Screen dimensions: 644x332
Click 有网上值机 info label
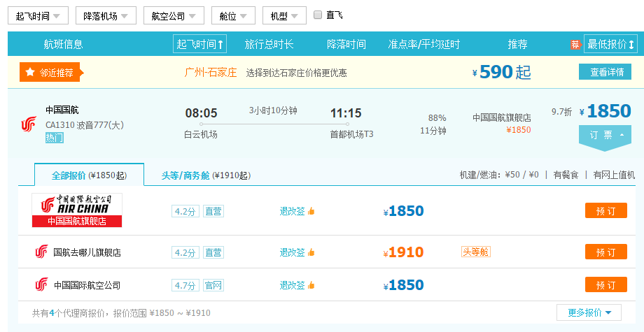[x=614, y=175]
